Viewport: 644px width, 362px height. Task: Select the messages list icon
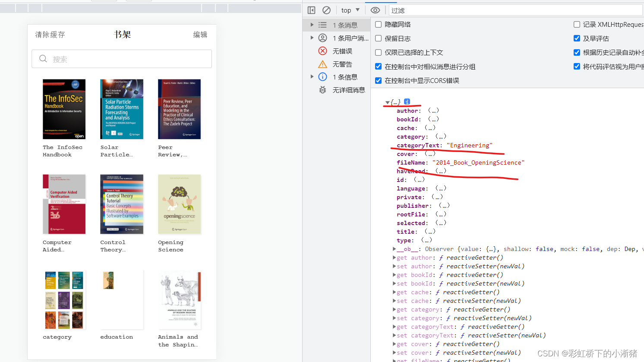(322, 25)
